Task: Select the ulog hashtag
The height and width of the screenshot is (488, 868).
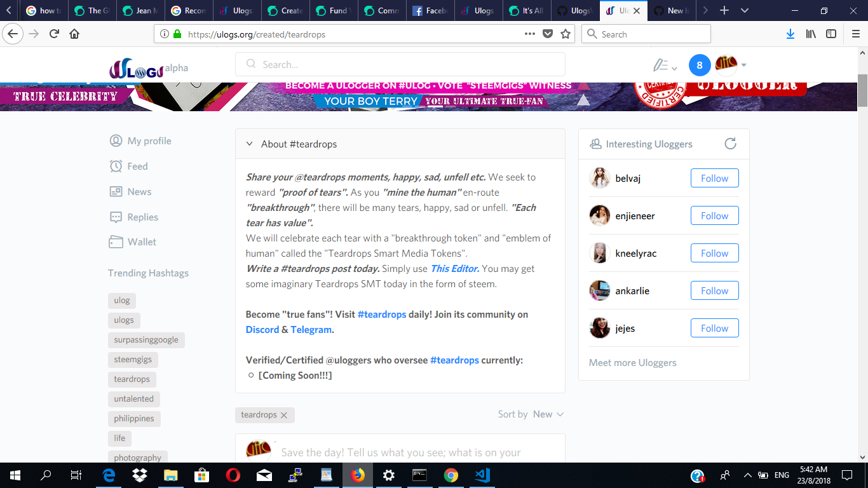Action: (x=122, y=301)
